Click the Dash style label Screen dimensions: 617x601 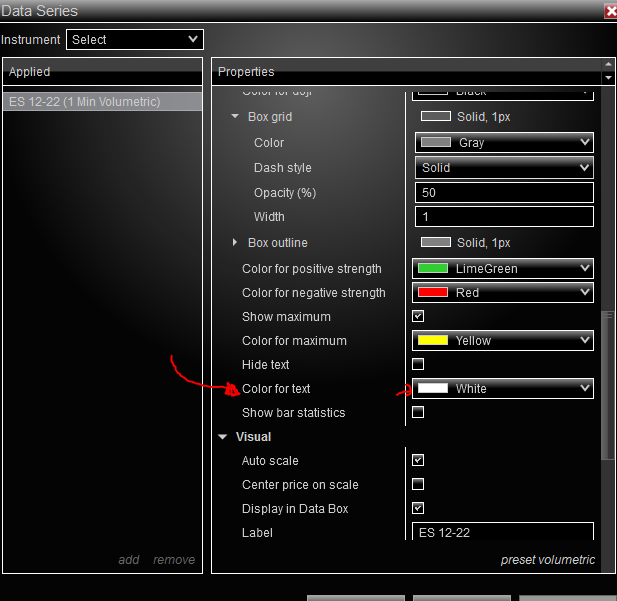coord(283,168)
